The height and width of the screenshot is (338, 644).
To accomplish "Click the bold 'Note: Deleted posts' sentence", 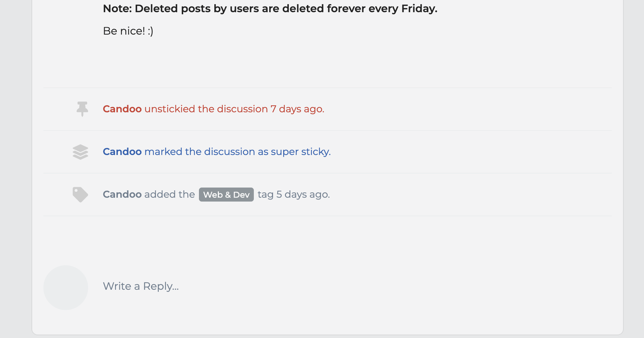I will (270, 9).
